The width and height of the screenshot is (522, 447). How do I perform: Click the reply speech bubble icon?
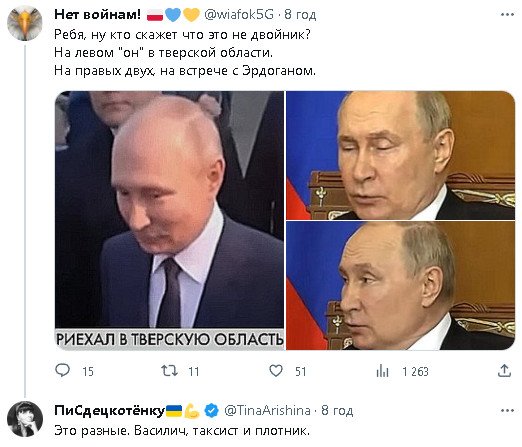[62, 371]
